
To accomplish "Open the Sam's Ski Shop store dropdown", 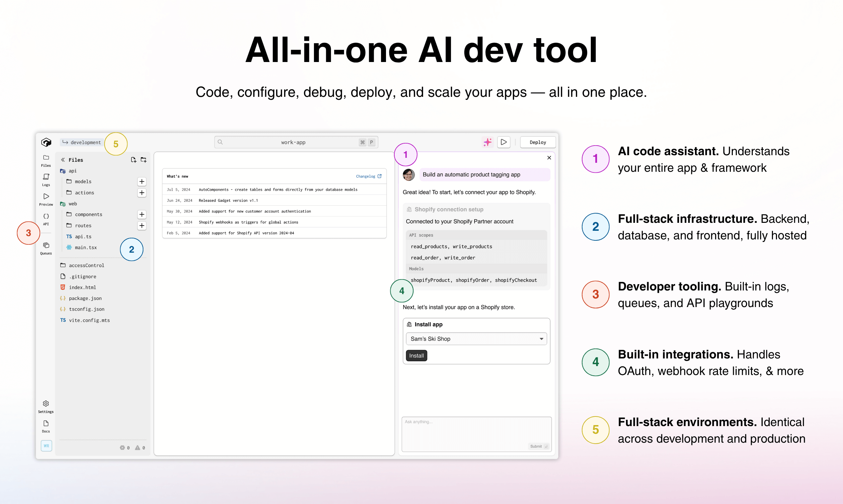I will 476,339.
